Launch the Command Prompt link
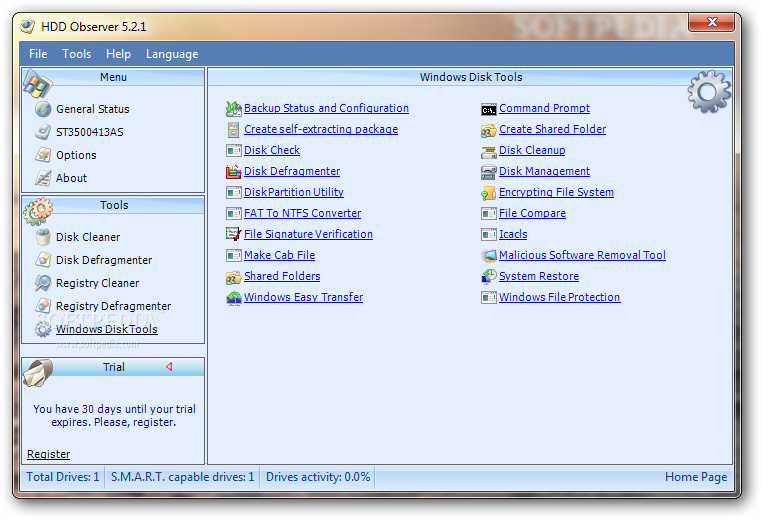The width and height of the screenshot is (762, 519). pyautogui.click(x=544, y=108)
